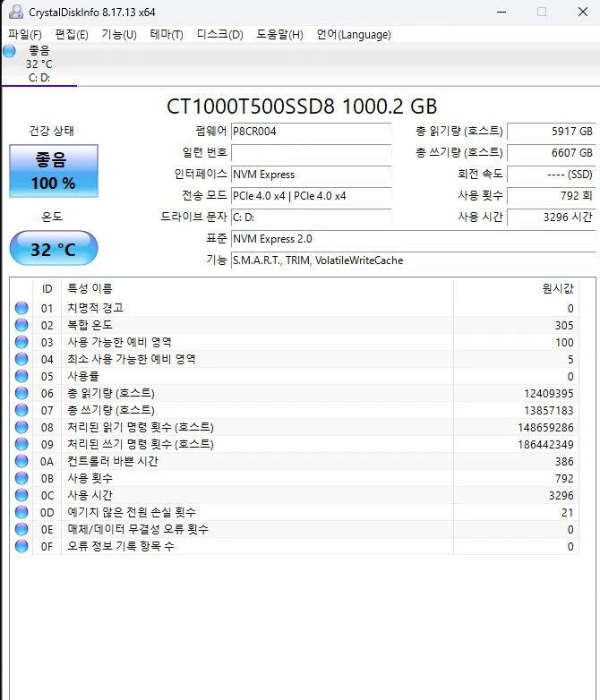
Task: Click the status orb for attribute 06
Action: pyautogui.click(x=21, y=393)
